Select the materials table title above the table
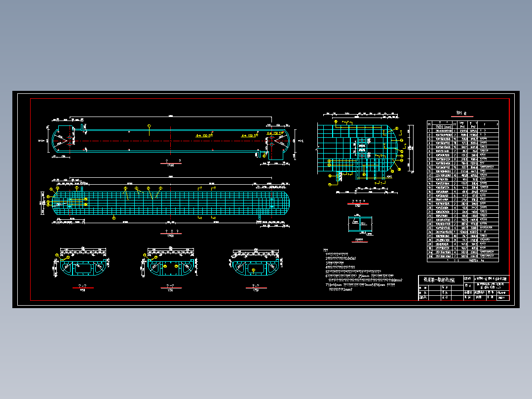 [461, 114]
